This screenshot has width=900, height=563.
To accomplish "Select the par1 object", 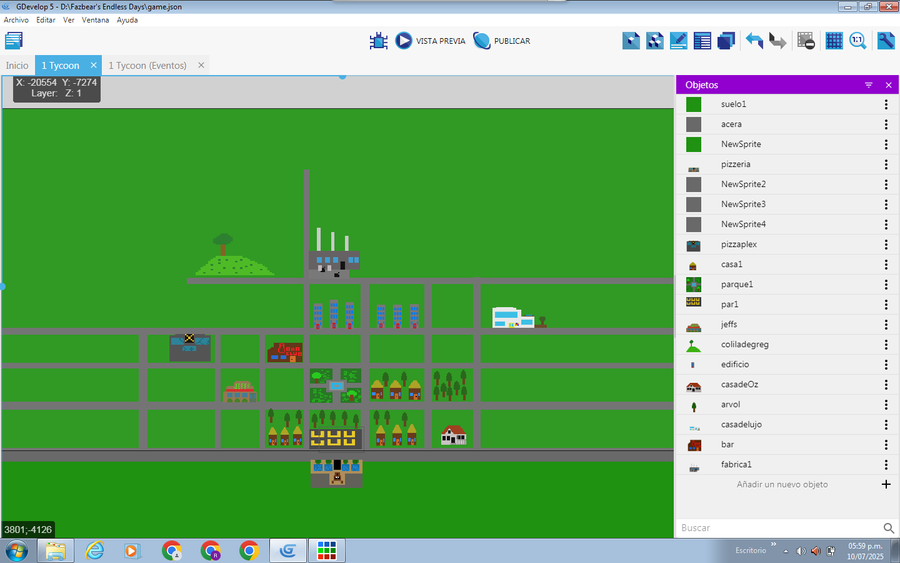I will tap(788, 304).
